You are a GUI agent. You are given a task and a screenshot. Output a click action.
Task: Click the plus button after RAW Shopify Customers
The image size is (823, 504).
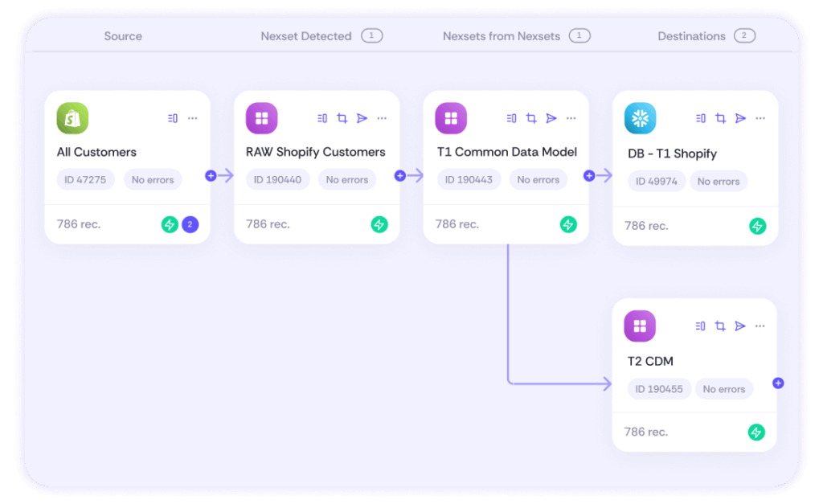click(x=400, y=174)
